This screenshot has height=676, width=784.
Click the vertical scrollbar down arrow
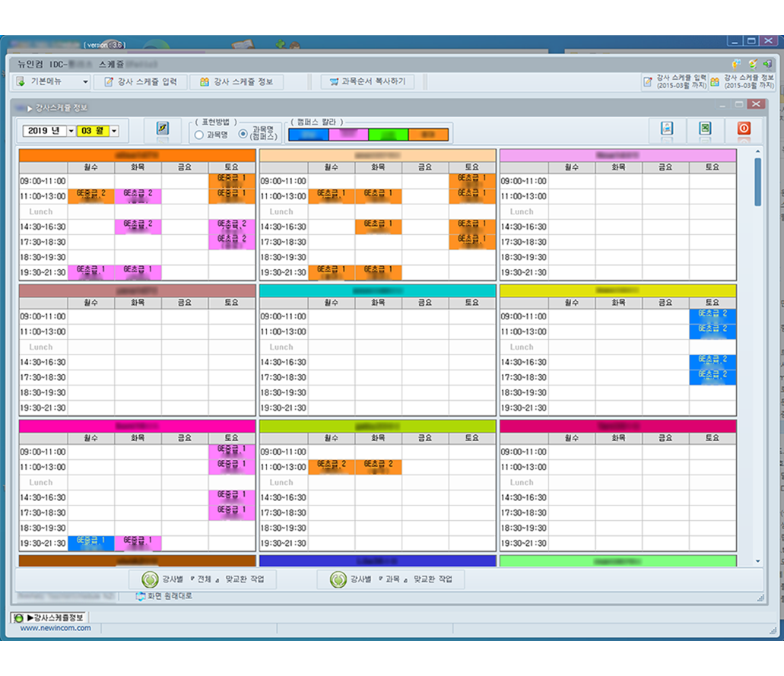click(757, 561)
